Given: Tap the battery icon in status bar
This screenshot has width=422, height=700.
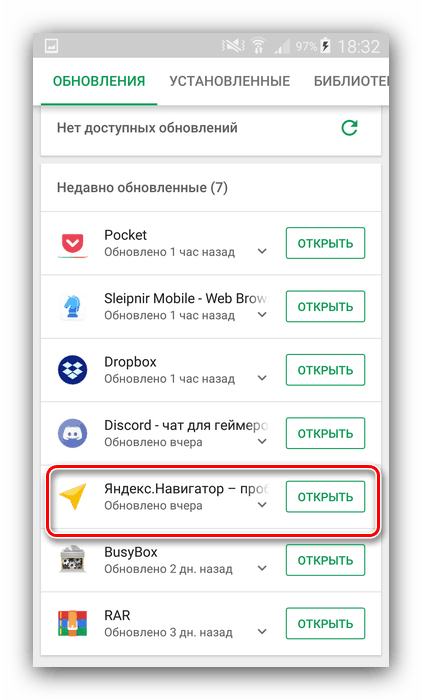Looking at the screenshot, I should (326, 46).
